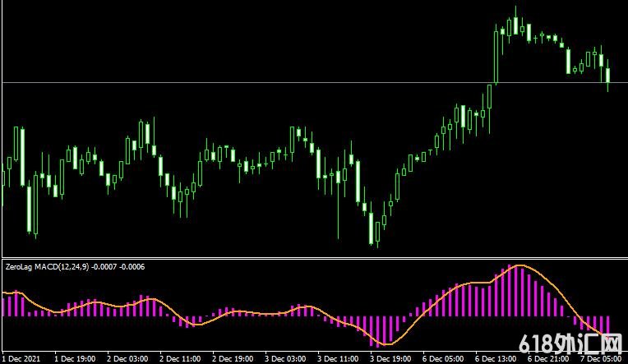Click the '3 Dec 11:00' time axis label
This screenshot has height=364, width=628.
coord(338,359)
